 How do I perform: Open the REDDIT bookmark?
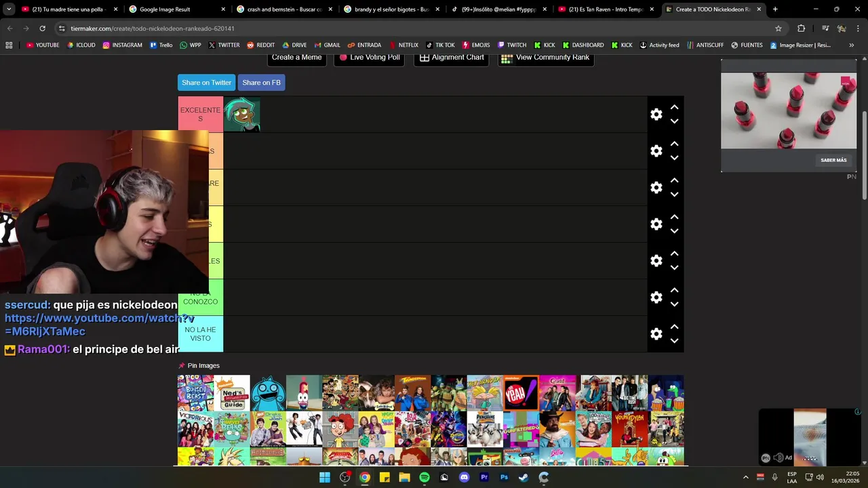click(x=260, y=45)
